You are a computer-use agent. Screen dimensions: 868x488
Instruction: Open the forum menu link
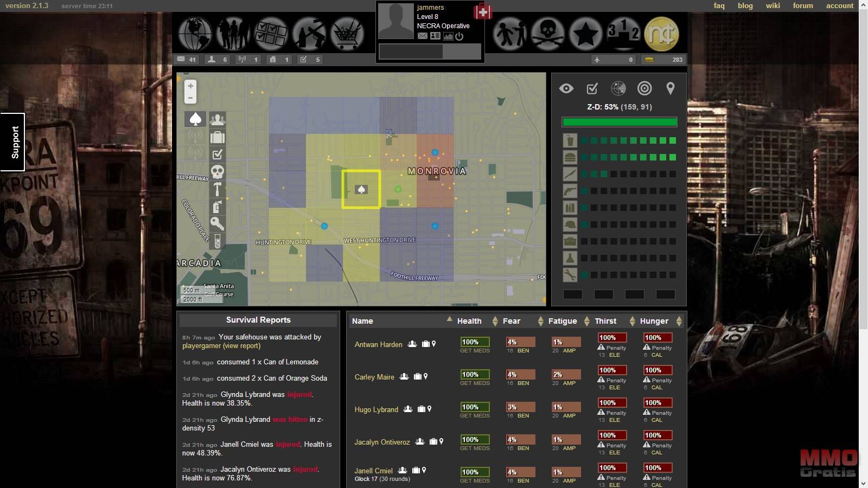802,5
